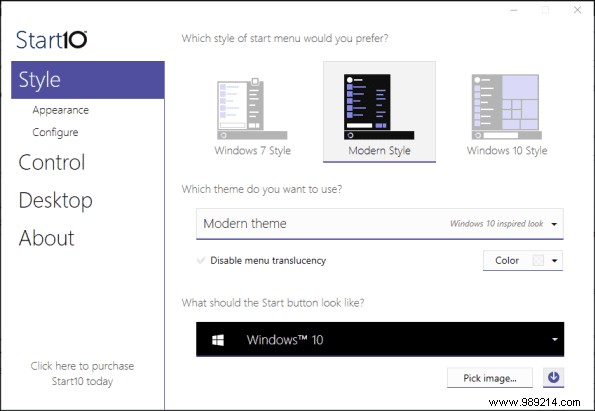Image resolution: width=595 pixels, height=411 pixels.
Task: Expand the Modern theme dropdown
Action: click(379, 224)
